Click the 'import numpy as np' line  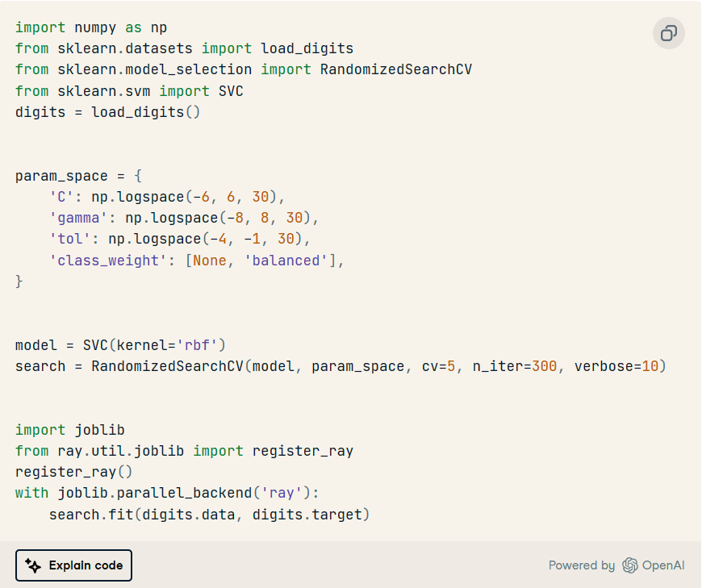click(91, 27)
